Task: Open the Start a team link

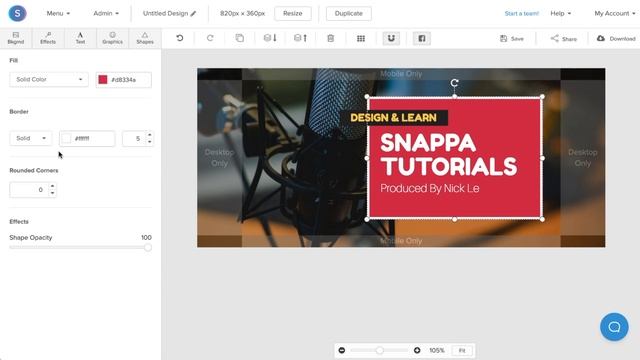Action: click(522, 13)
